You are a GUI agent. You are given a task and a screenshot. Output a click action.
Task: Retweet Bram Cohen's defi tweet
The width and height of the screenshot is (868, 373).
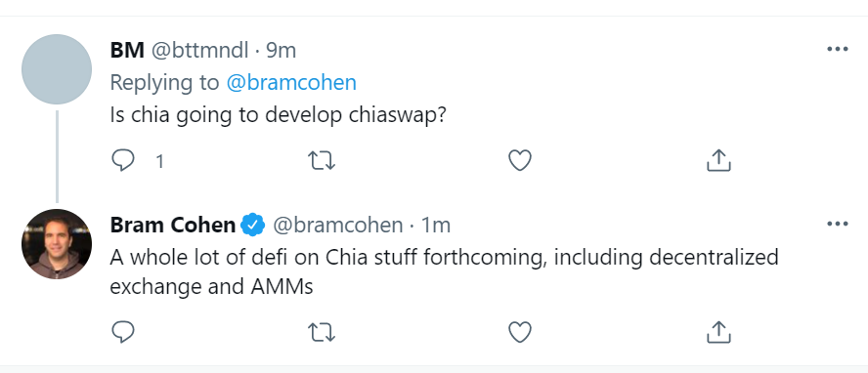pos(321,332)
